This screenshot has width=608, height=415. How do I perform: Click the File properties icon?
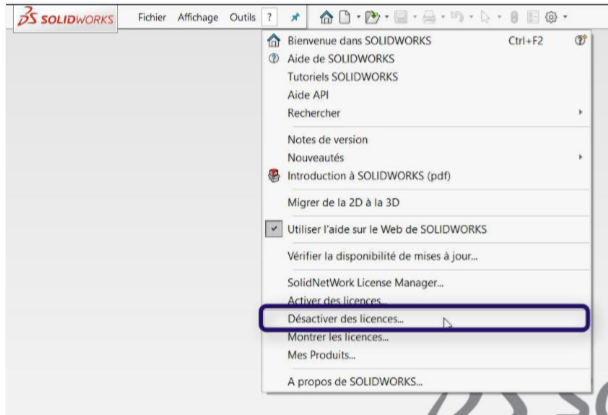(x=533, y=17)
